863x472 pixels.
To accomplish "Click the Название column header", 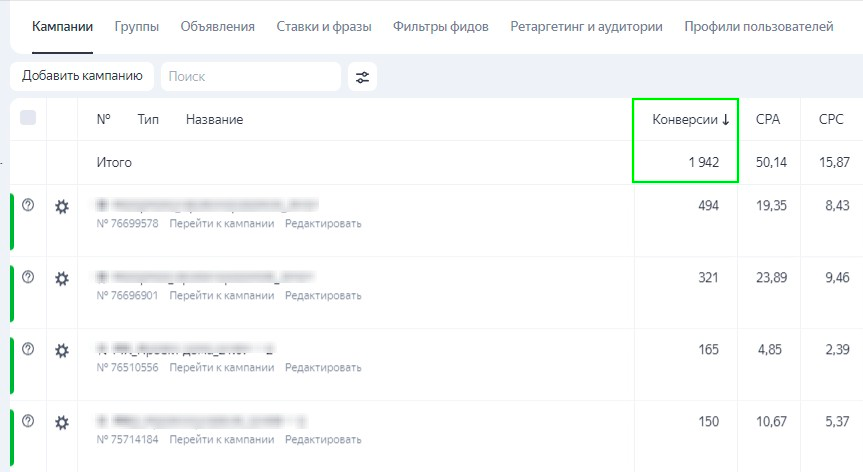I will tap(215, 119).
